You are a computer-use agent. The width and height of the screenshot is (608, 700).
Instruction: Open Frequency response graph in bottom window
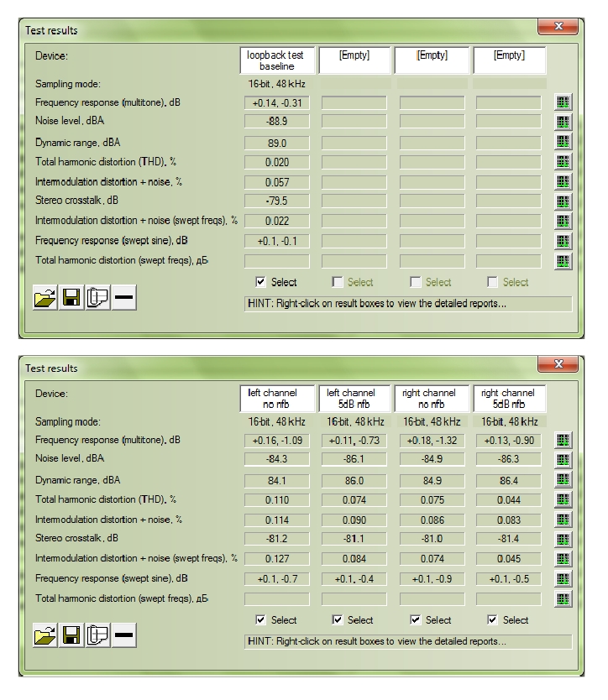(563, 440)
